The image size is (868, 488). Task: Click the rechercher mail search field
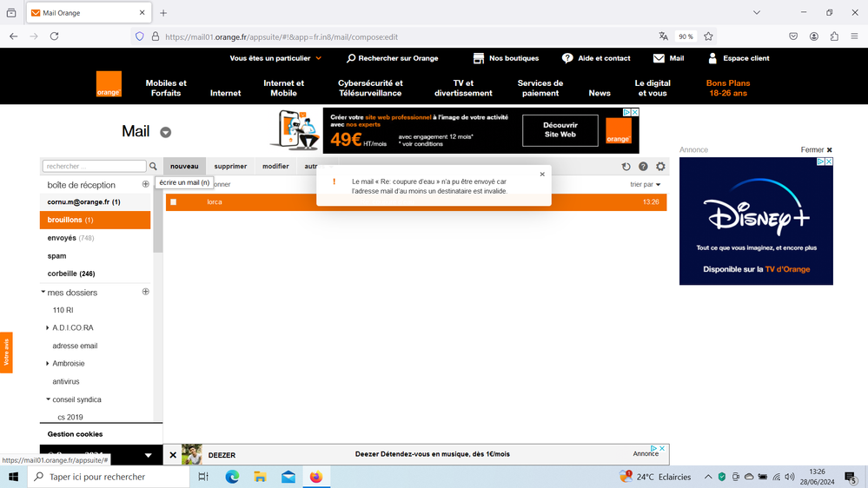pyautogui.click(x=94, y=166)
